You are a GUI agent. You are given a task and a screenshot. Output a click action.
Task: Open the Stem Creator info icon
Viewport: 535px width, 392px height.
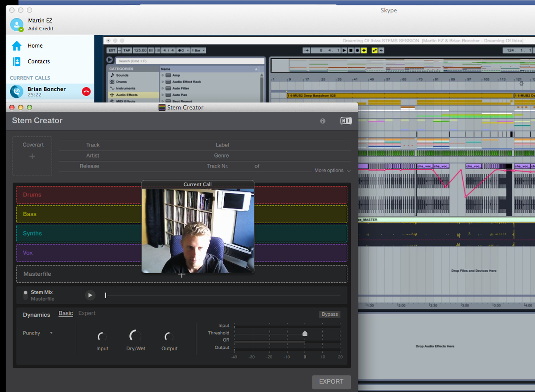(323, 121)
